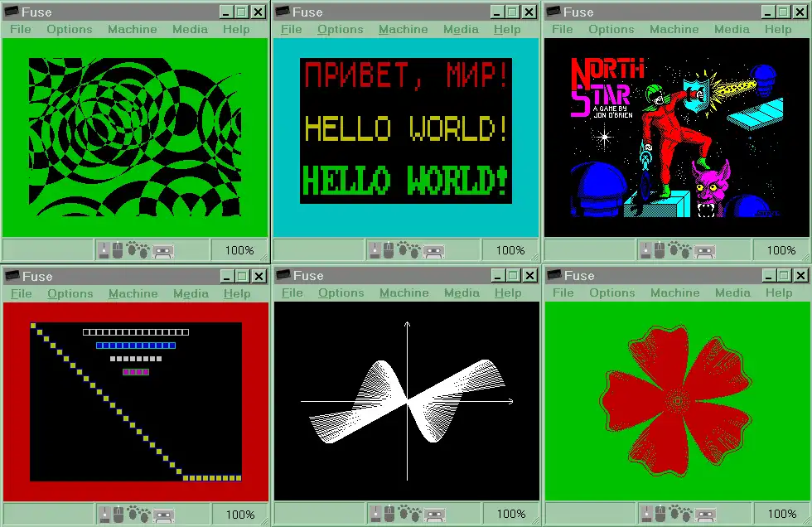Click the disk status icon in North Star window
The height and width of the screenshot is (527, 812).
point(645,250)
